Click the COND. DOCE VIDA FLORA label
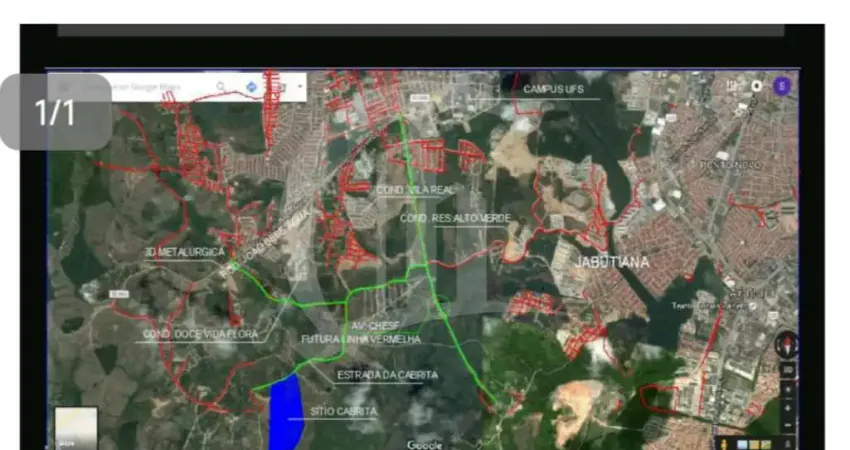Screen dimensions: 850x450 click(x=200, y=334)
